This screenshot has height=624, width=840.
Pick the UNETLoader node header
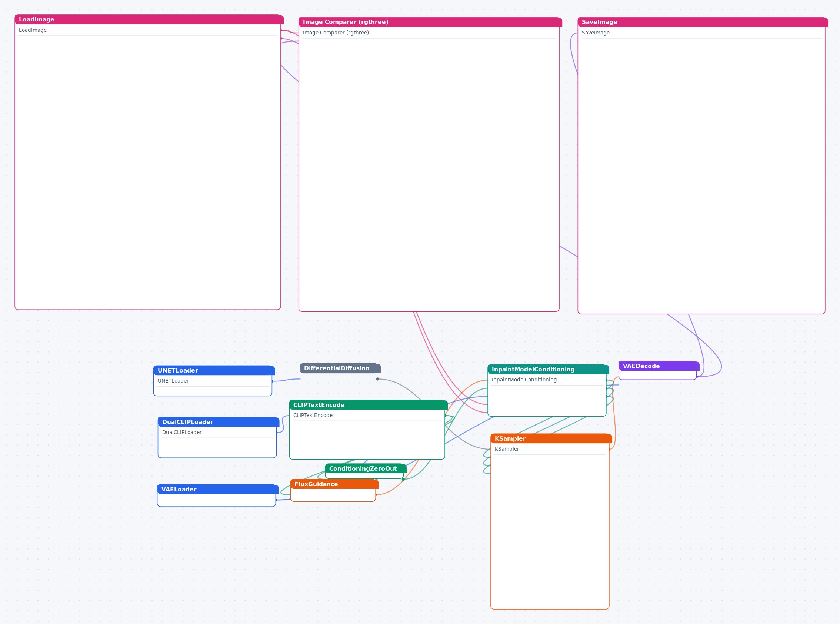tap(214, 371)
